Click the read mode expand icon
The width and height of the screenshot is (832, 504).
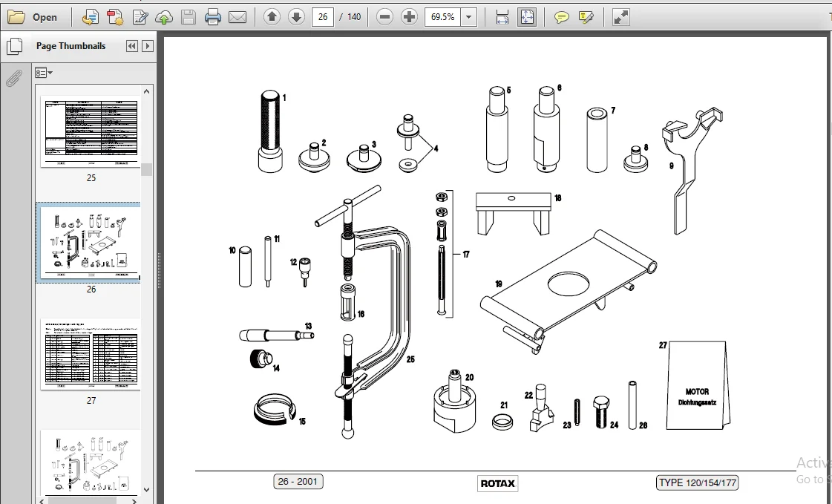(620, 17)
